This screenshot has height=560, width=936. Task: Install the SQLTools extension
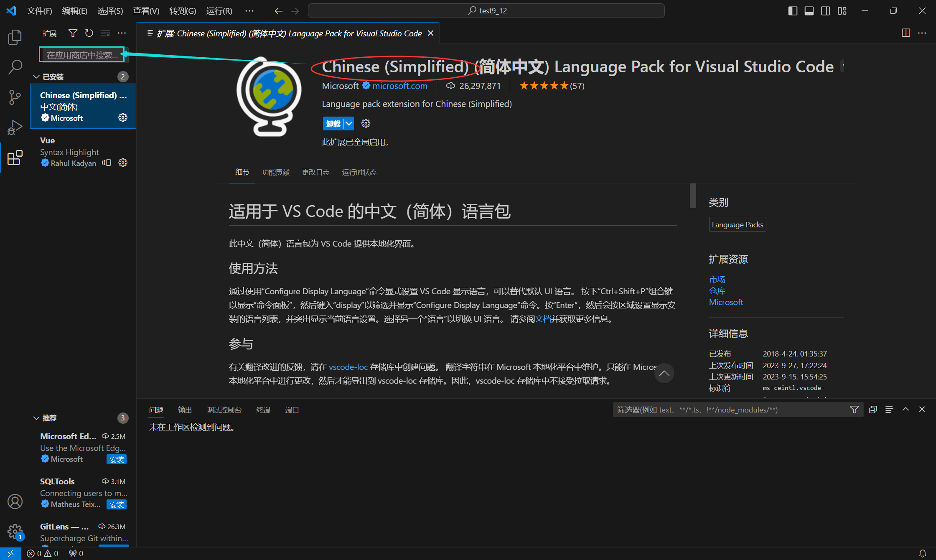coord(116,505)
